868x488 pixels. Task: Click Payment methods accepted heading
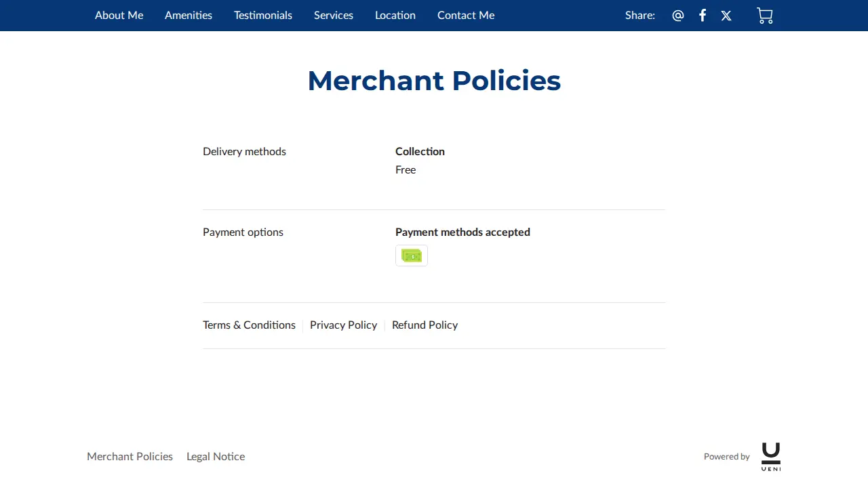(x=463, y=232)
